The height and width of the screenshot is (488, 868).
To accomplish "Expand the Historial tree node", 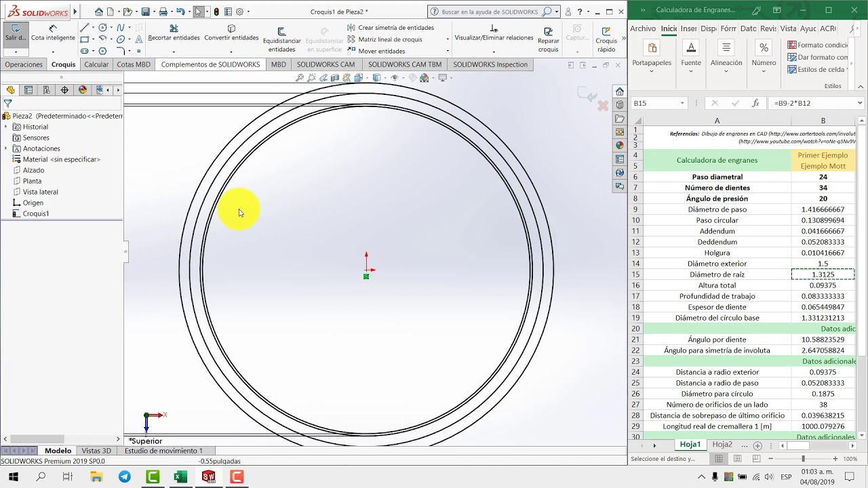I will pyautogui.click(x=6, y=127).
